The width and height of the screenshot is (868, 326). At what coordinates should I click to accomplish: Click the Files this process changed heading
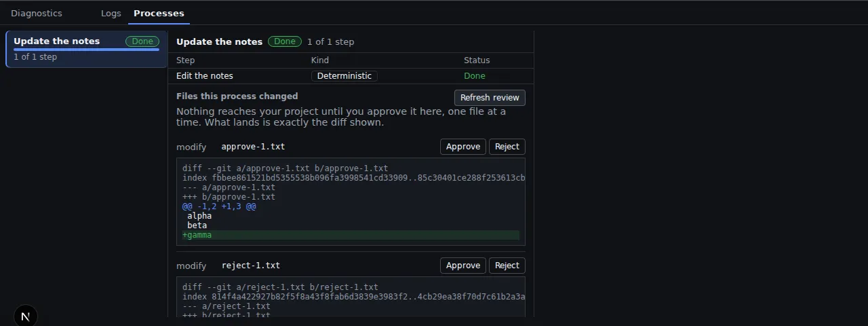click(237, 96)
